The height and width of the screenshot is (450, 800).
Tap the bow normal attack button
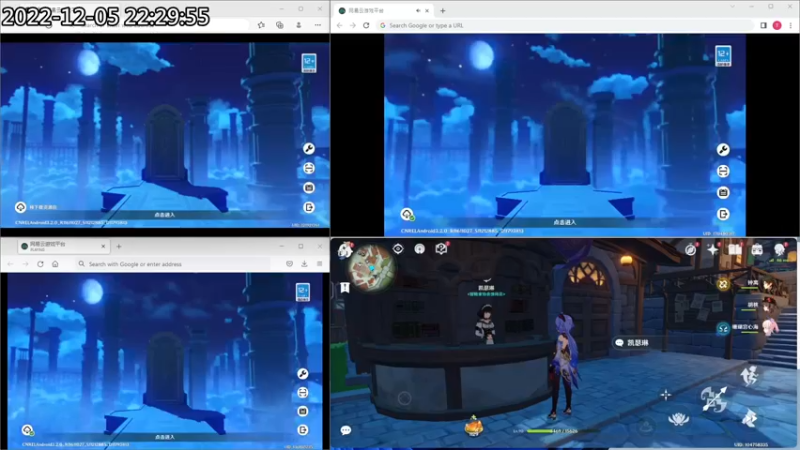coord(714,399)
